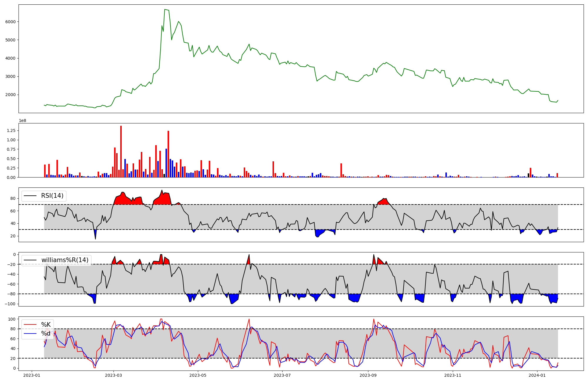
Task: Click the 6000 price axis label
Action: coord(11,22)
